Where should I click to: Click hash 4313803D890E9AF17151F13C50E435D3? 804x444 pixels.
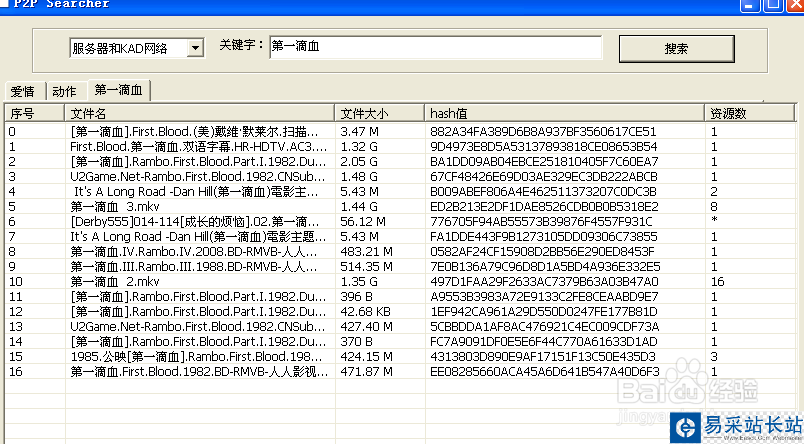(x=542, y=356)
